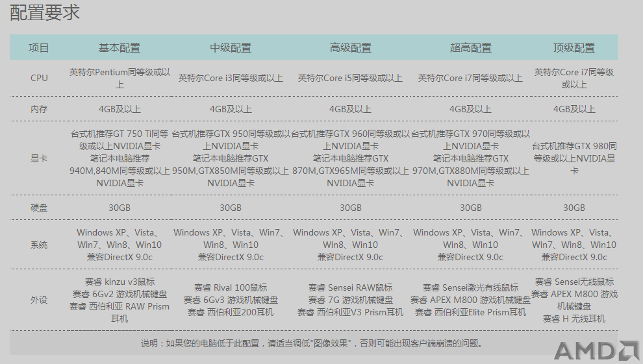The width and height of the screenshot is (643, 364).
Task: Click 4GB及以上 under 顶级配置
Action: [574, 109]
